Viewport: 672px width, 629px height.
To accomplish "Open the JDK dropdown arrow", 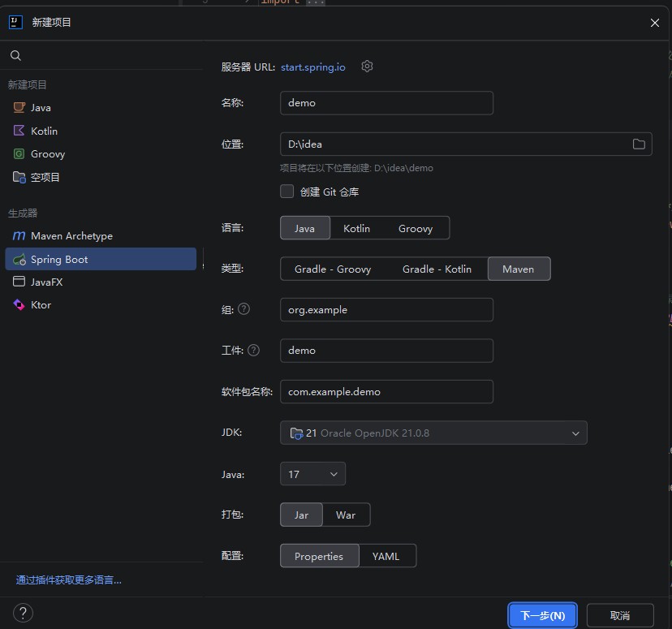I will [x=575, y=433].
